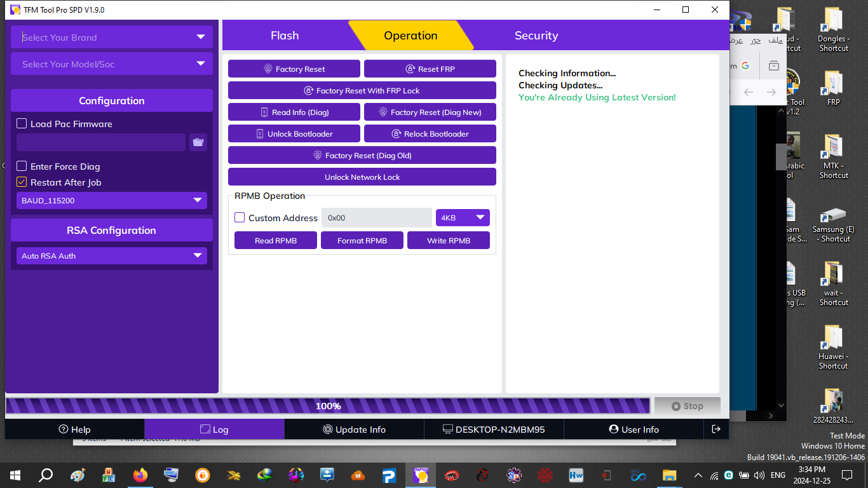Disable Restart After Job
868x488 pixels.
(21, 182)
